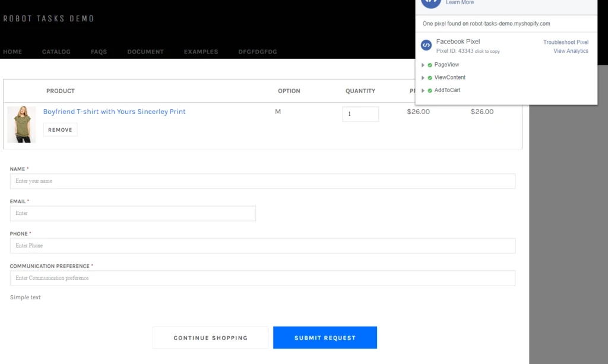Expand the AddToCart event triangle
608x364 pixels.
(x=423, y=91)
